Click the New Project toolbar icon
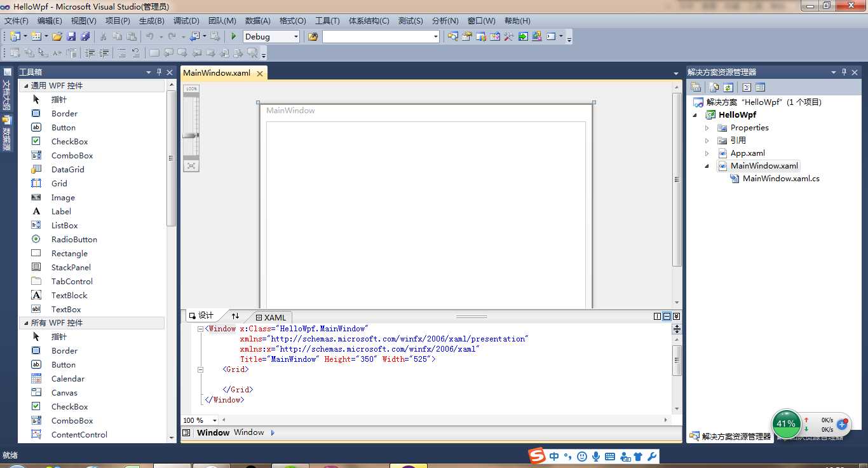The height and width of the screenshot is (468, 868). pyautogui.click(x=14, y=36)
